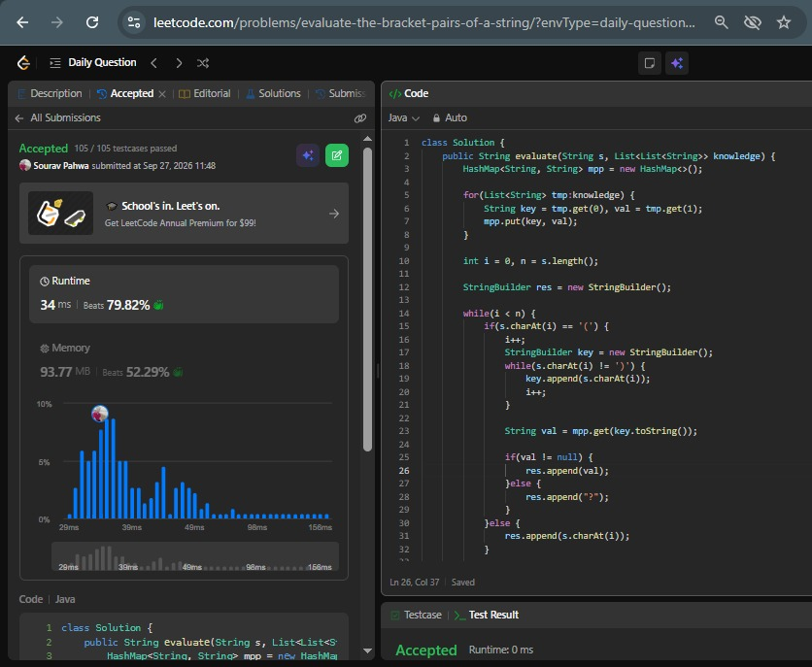Click the address bar URL field
The image size is (812, 667).
tap(424, 22)
